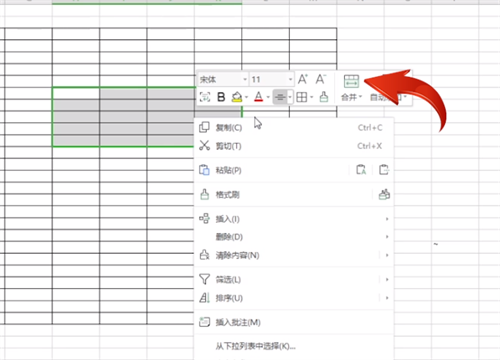Expand 插入(I) submenu arrow
The height and width of the screenshot is (360, 500).
[x=387, y=219]
